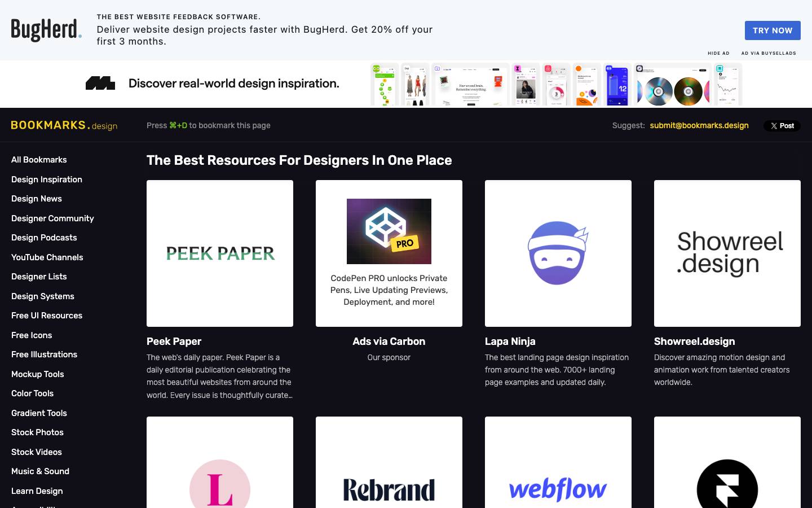
Task: Open Designer Lists category
Action: point(39,277)
